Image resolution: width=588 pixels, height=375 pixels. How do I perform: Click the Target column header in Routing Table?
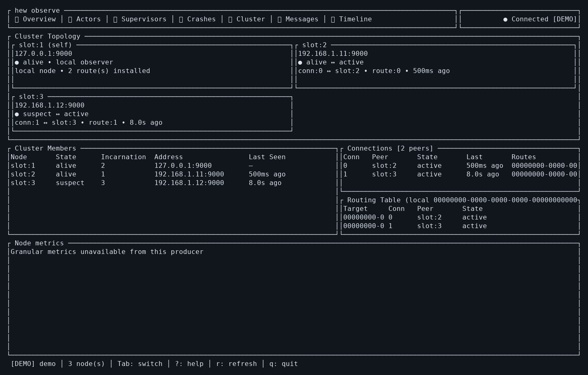(x=356, y=209)
